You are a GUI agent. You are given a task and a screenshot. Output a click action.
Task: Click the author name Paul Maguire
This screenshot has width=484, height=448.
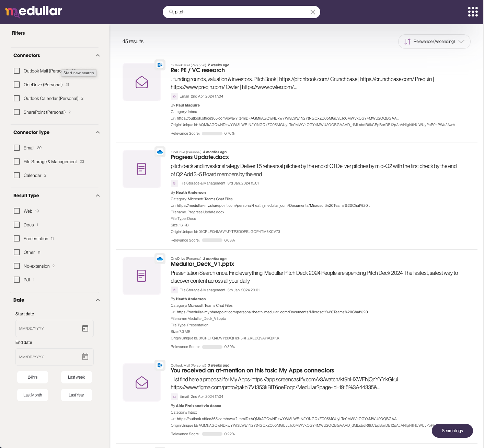click(x=188, y=105)
